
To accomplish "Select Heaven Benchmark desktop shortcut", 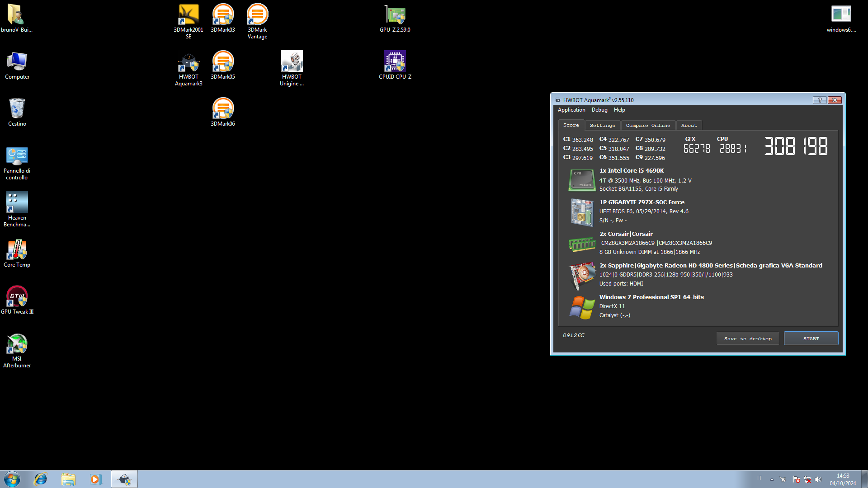I will coord(17,209).
